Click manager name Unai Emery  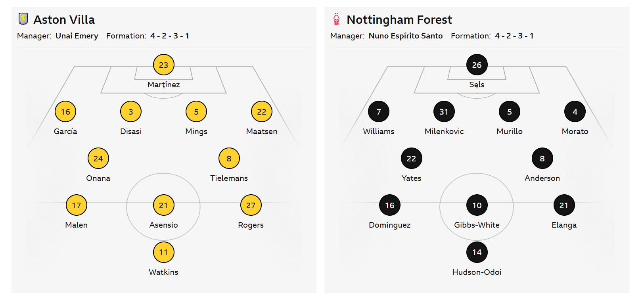tap(77, 36)
